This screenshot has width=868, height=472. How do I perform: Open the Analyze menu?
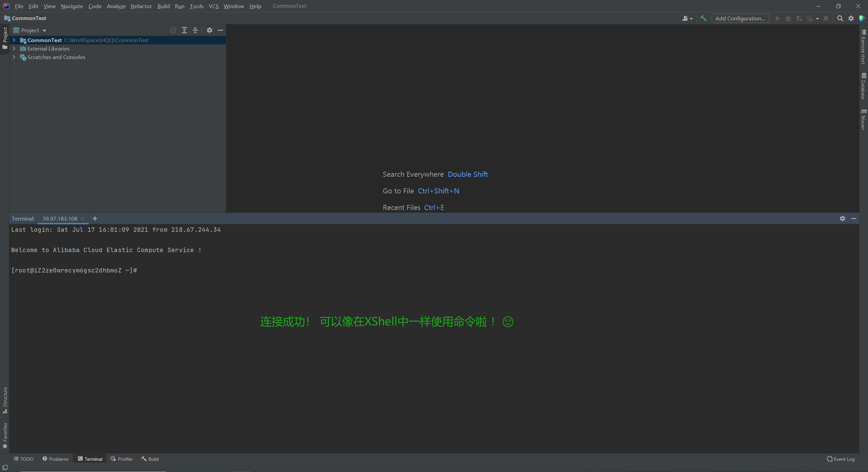pos(116,6)
